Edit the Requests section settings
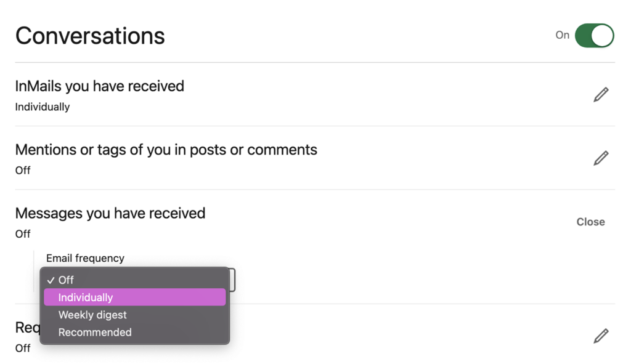The width and height of the screenshot is (631, 364). (x=601, y=335)
